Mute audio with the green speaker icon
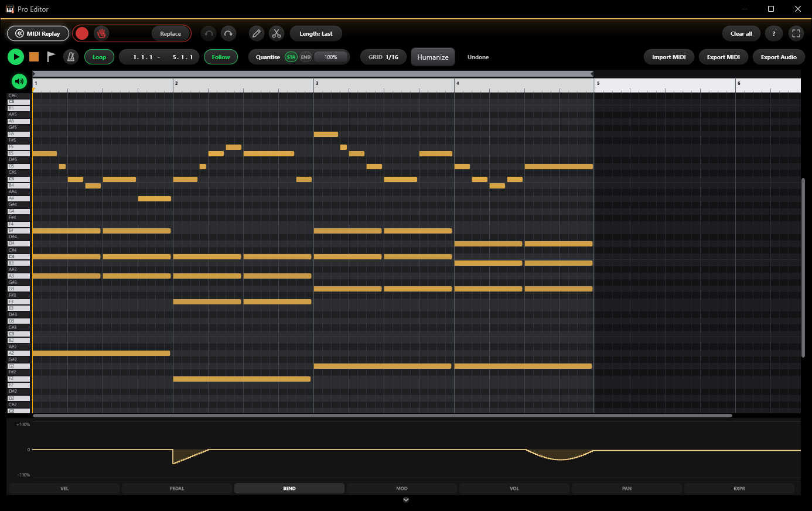The image size is (812, 511). coord(19,81)
